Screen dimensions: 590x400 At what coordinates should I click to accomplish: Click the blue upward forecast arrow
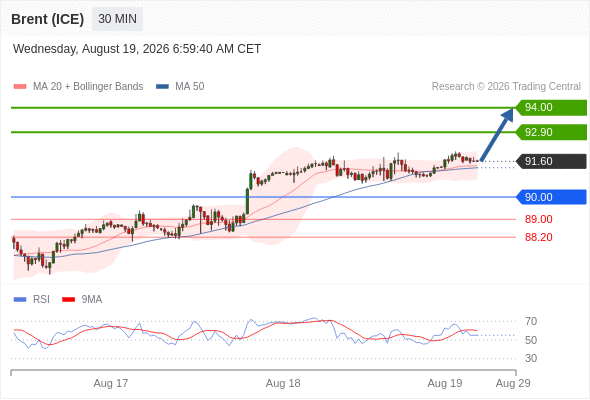tap(497, 135)
